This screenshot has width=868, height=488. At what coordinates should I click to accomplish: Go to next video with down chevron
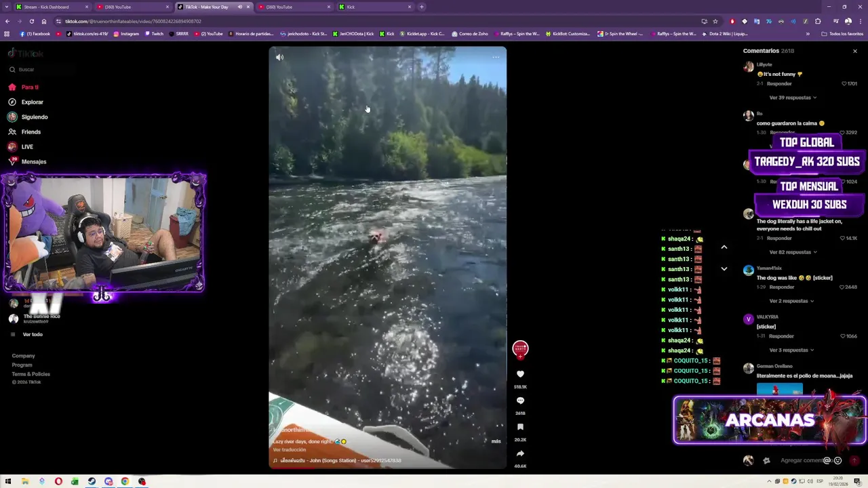point(724,269)
